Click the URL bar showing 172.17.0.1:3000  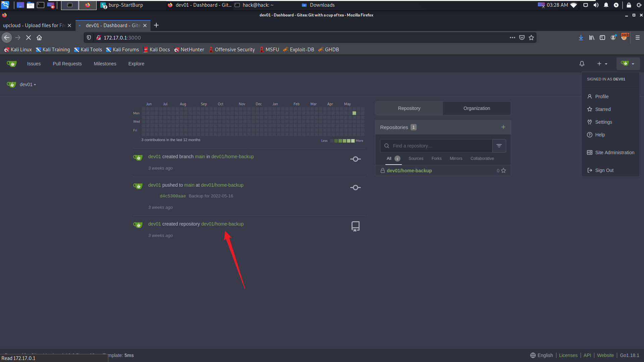coord(302,38)
